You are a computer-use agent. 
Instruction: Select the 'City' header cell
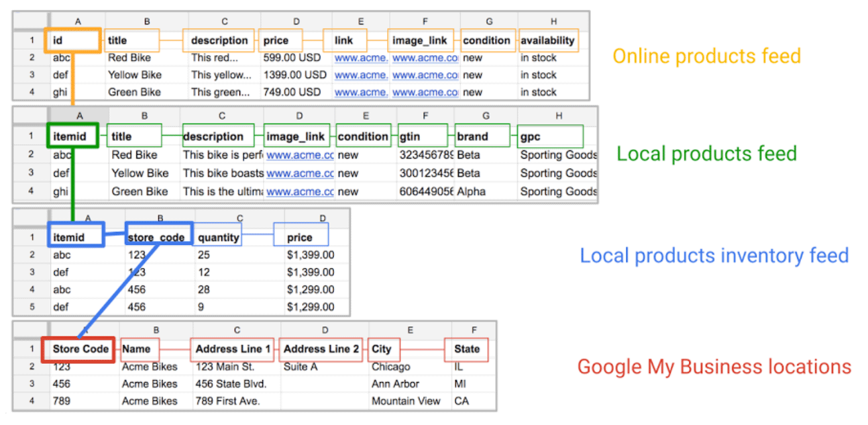[384, 349]
